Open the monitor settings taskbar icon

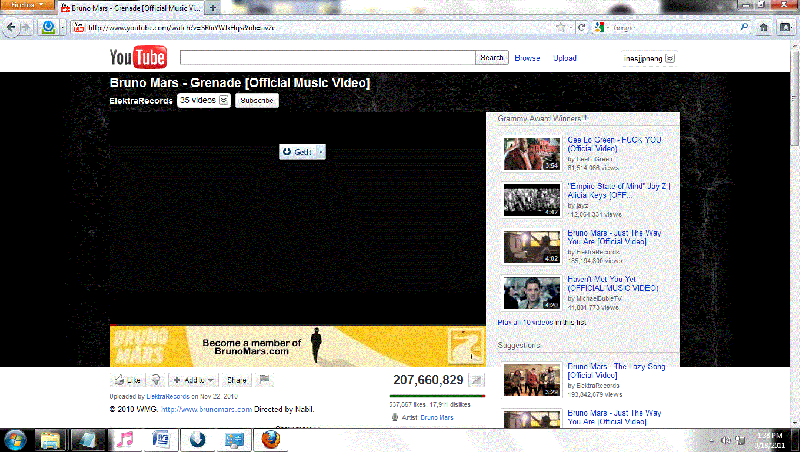coord(234,440)
